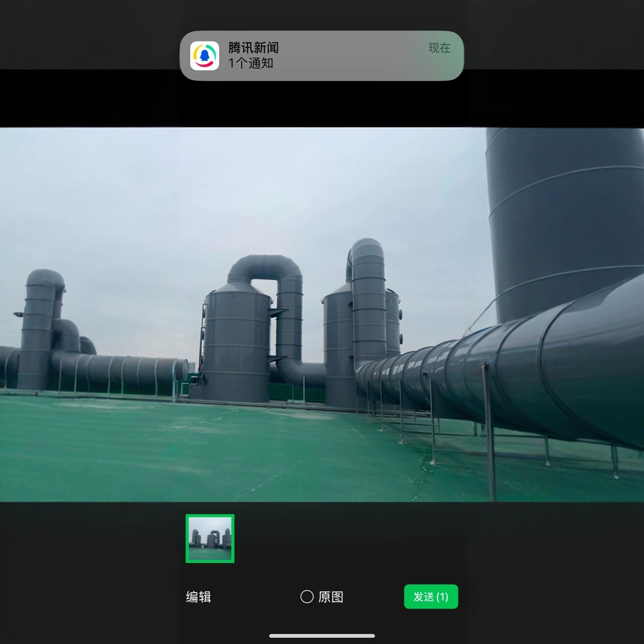Tap the Tencent News app icon
The image size is (644, 644).
204,56
